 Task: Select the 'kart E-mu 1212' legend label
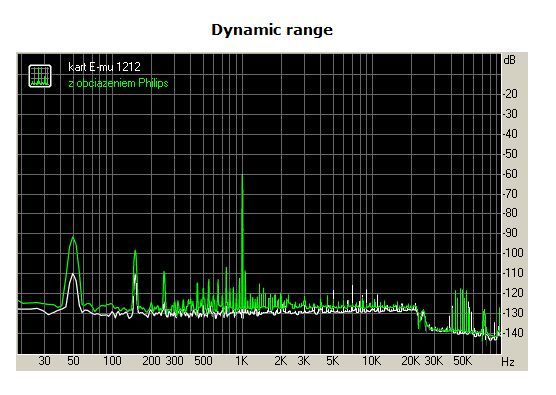[104, 67]
